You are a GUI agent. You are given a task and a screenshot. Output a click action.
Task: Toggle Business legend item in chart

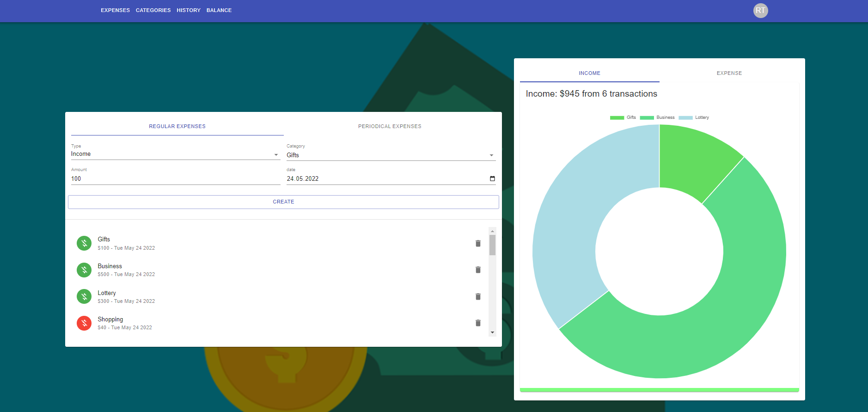[x=657, y=117]
